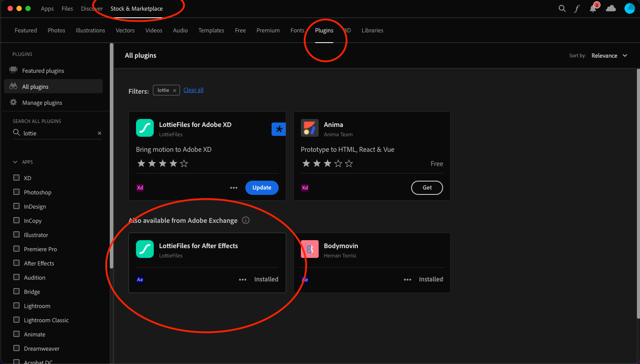The width and height of the screenshot is (640, 364).
Task: Check the Lightroom app filter
Action: (x=16, y=305)
